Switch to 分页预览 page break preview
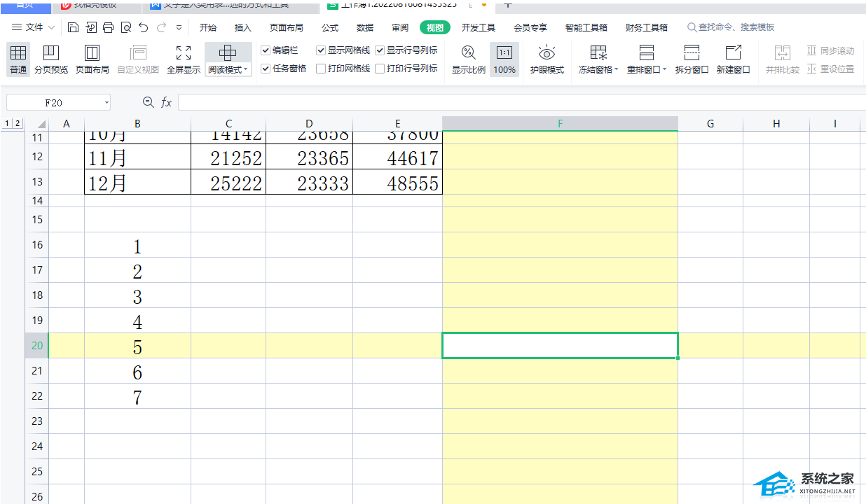The image size is (866, 504). [x=51, y=59]
